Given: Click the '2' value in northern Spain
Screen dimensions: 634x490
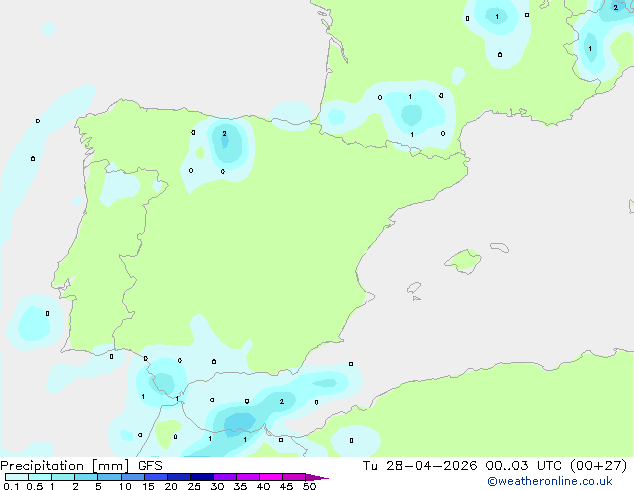Looking at the screenshot, I should click(x=224, y=133).
